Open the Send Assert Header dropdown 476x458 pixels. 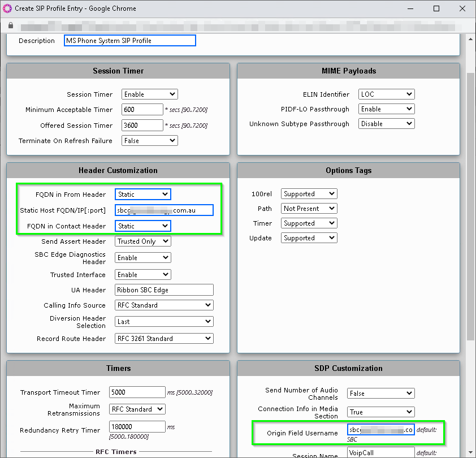click(x=143, y=241)
